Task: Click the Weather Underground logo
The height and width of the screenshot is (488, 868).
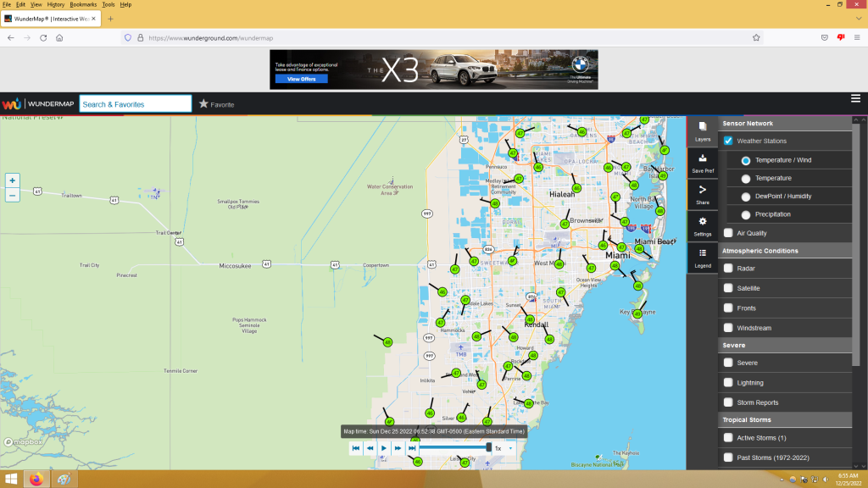Action: point(37,104)
